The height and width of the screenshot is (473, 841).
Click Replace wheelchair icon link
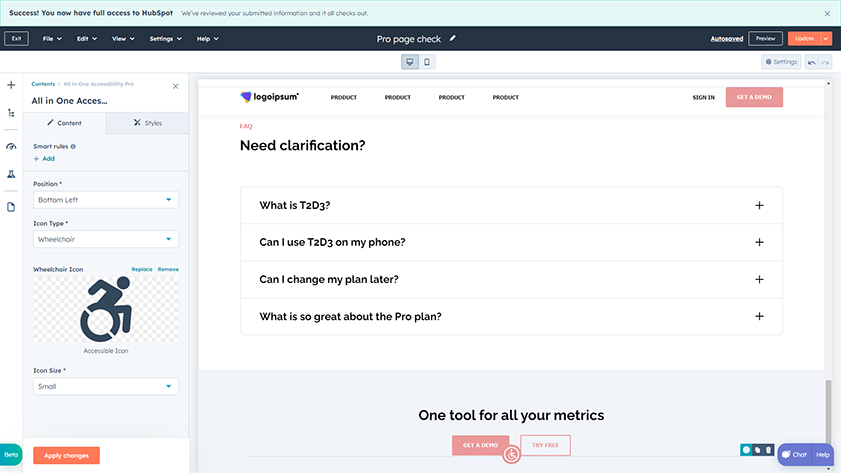point(142,269)
